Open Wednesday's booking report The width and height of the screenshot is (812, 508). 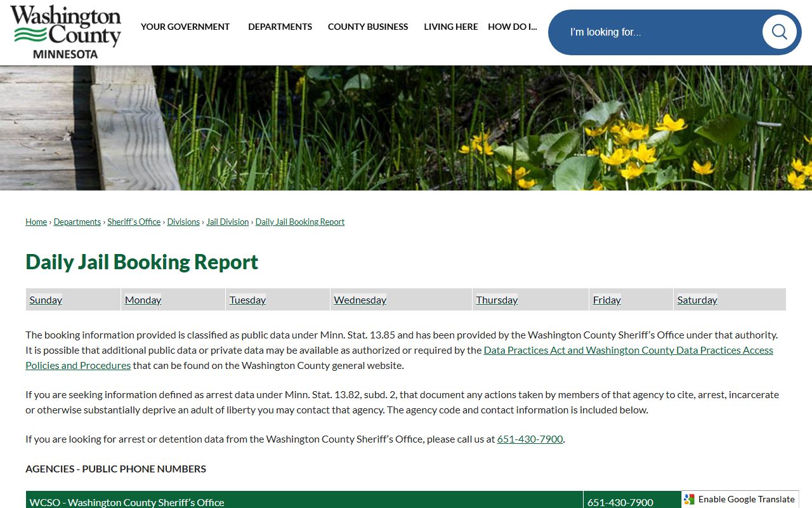(360, 300)
